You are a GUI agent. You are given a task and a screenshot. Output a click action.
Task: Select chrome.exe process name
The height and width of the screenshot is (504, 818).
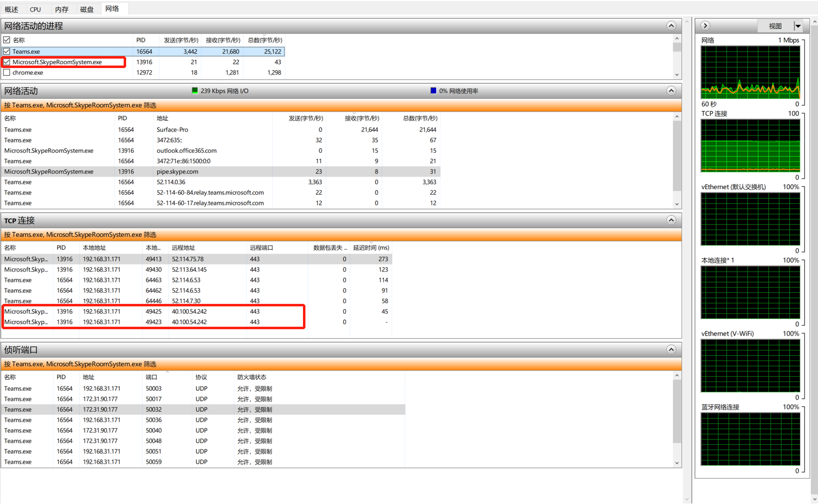[28, 72]
